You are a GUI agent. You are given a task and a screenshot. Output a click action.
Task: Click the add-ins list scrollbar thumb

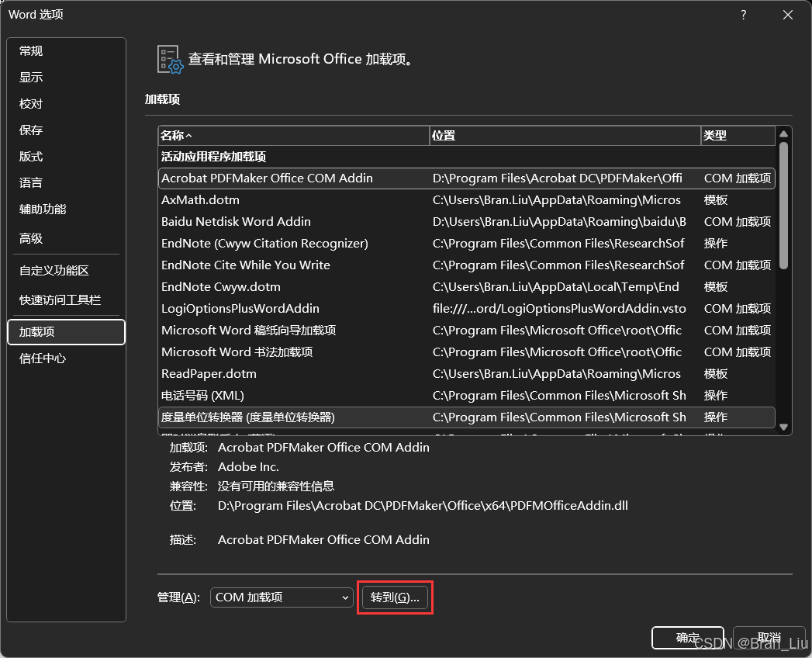click(783, 206)
